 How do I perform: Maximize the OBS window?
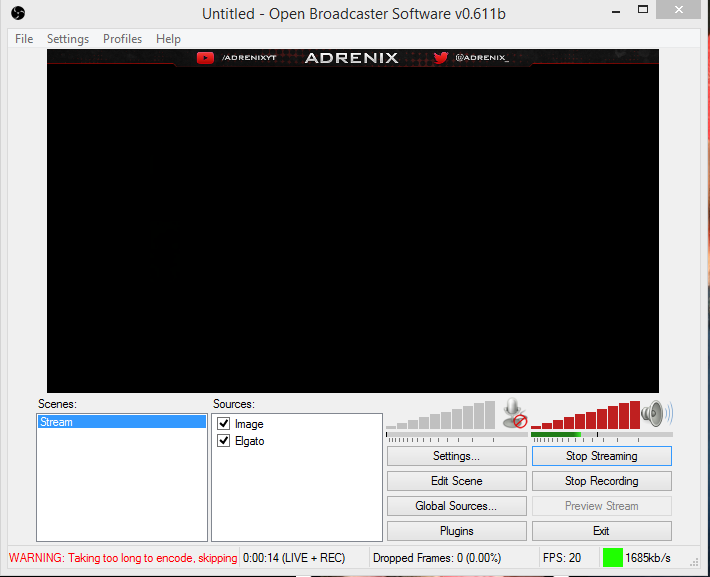coord(643,10)
